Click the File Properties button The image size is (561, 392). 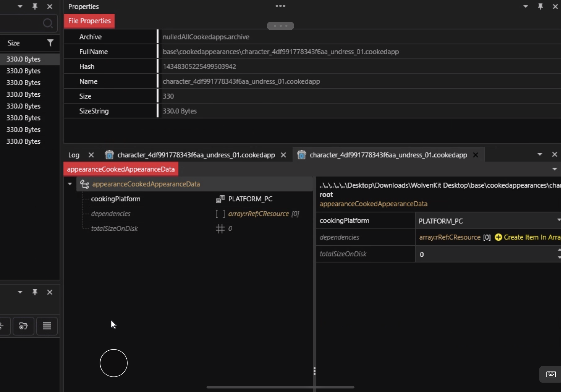(89, 21)
